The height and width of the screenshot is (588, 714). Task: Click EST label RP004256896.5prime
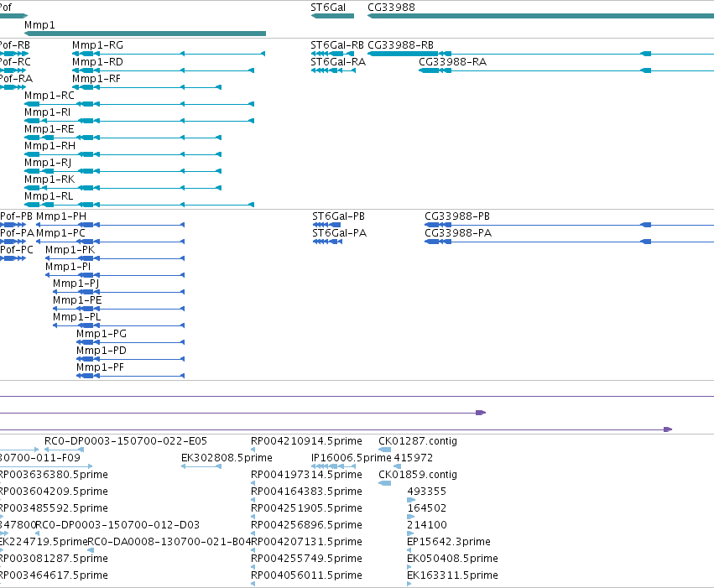[x=306, y=526]
